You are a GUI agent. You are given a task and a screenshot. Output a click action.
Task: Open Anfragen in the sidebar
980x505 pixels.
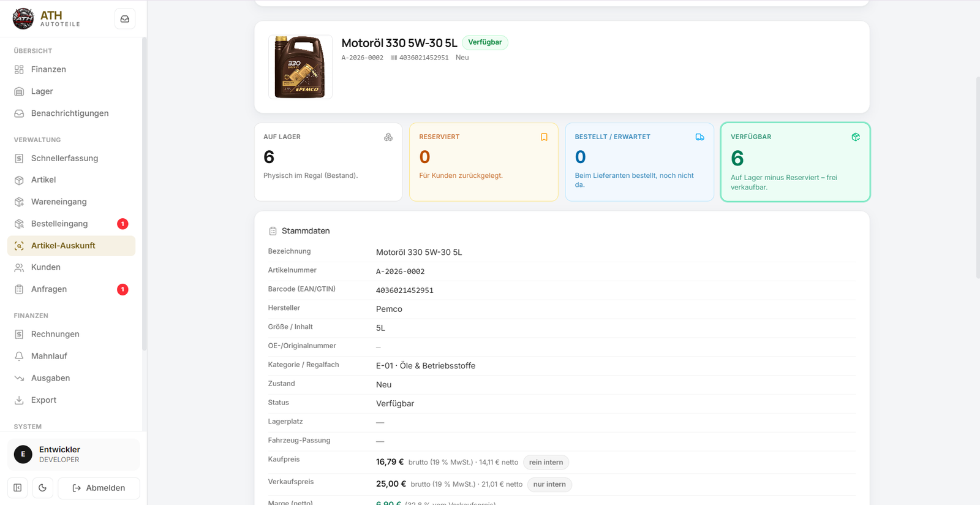[x=71, y=289]
